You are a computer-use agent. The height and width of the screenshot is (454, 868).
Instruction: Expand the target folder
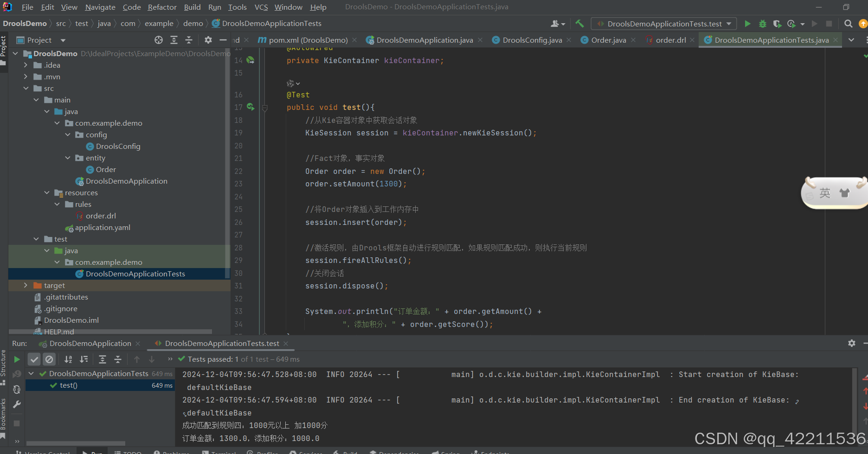point(26,286)
